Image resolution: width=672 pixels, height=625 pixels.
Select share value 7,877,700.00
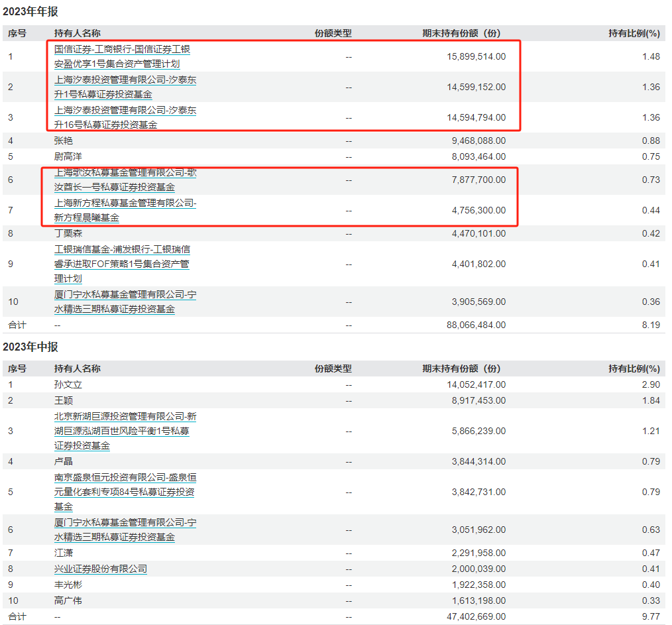tap(478, 180)
